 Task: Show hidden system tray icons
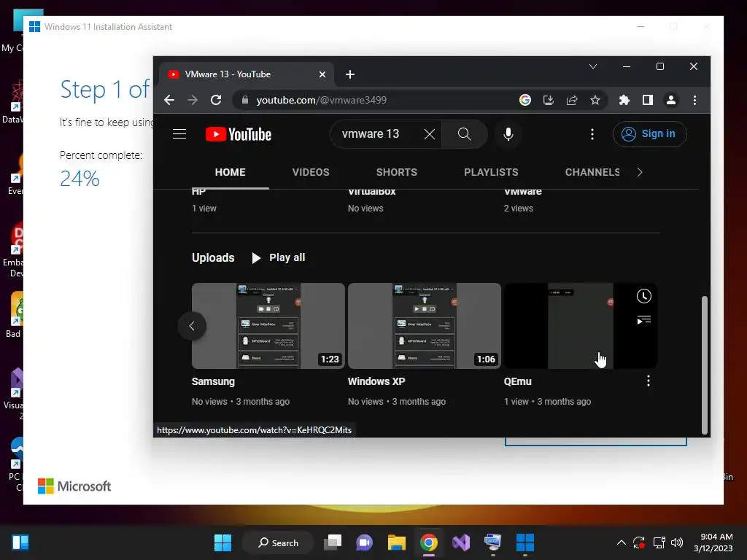(x=622, y=542)
